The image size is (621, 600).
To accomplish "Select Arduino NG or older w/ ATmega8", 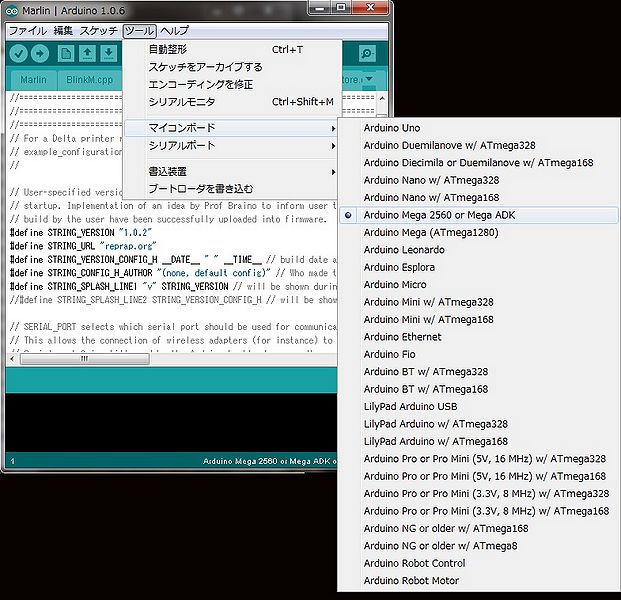I will tap(478, 546).
